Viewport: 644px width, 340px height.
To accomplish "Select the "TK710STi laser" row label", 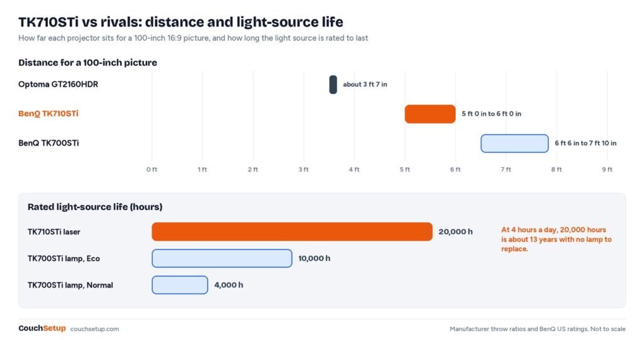I will (54, 232).
